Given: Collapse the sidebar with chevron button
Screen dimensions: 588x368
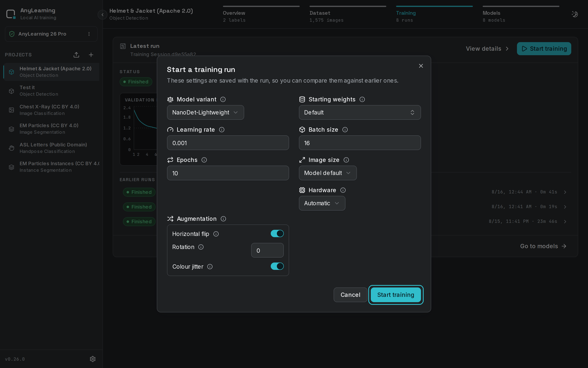Looking at the screenshot, I should (102, 15).
